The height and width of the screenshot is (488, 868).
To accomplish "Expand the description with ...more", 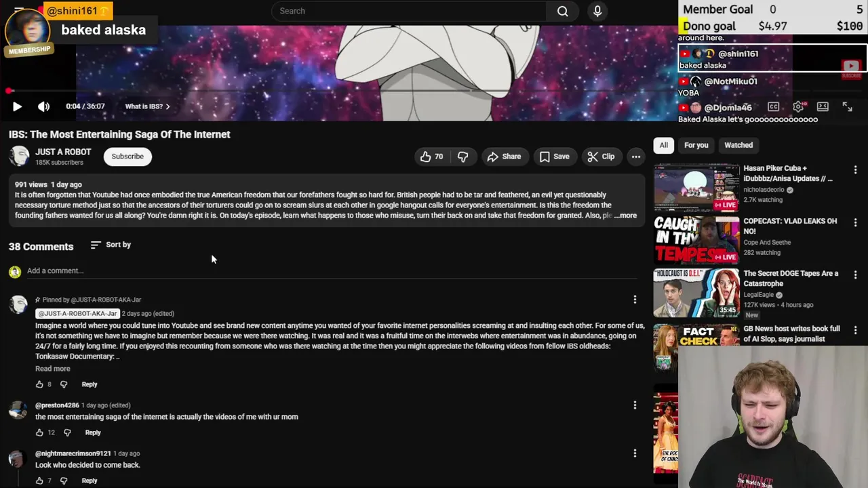I will (x=625, y=216).
